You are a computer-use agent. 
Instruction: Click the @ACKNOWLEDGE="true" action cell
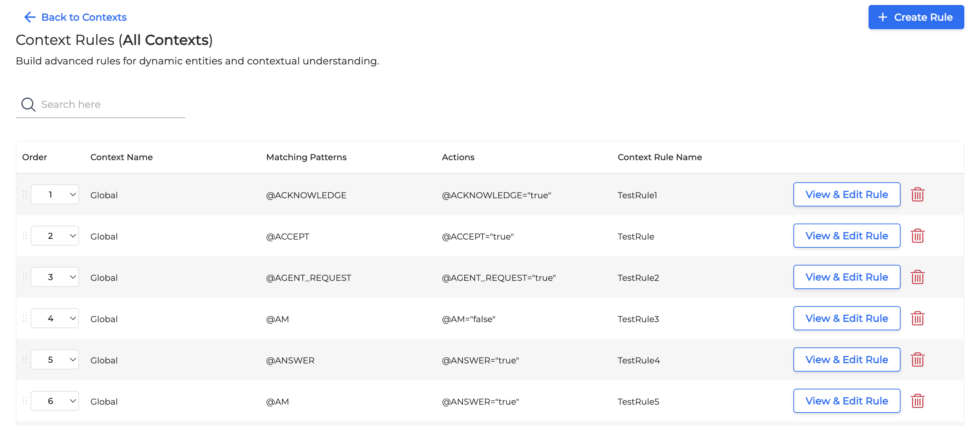[x=496, y=195]
